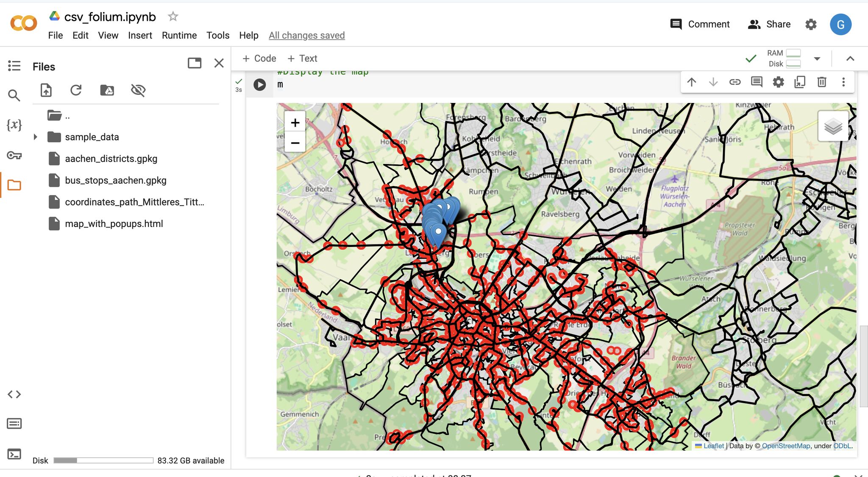Open more cell actions menu
Image resolution: width=868 pixels, height=477 pixels.
pos(843,82)
